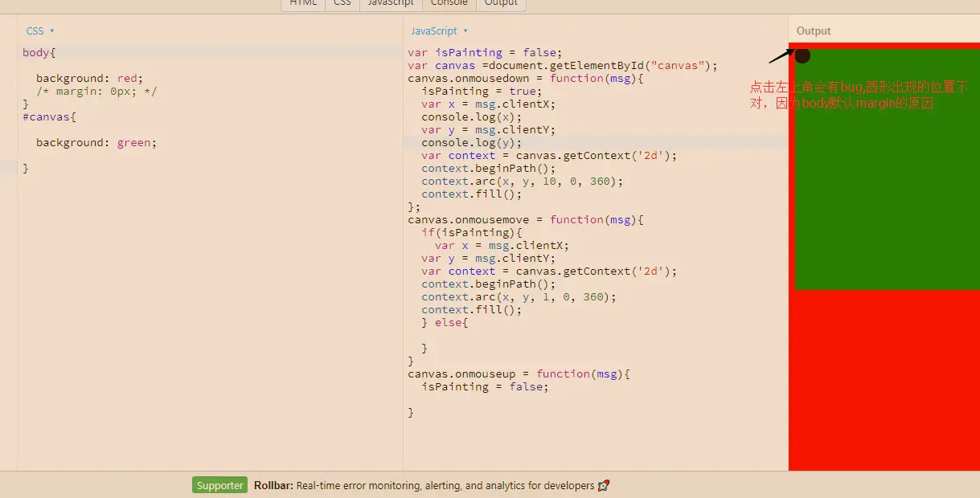Toggle the JavaScript panel tab in top bar
This screenshot has width=980, height=498.
(391, 4)
